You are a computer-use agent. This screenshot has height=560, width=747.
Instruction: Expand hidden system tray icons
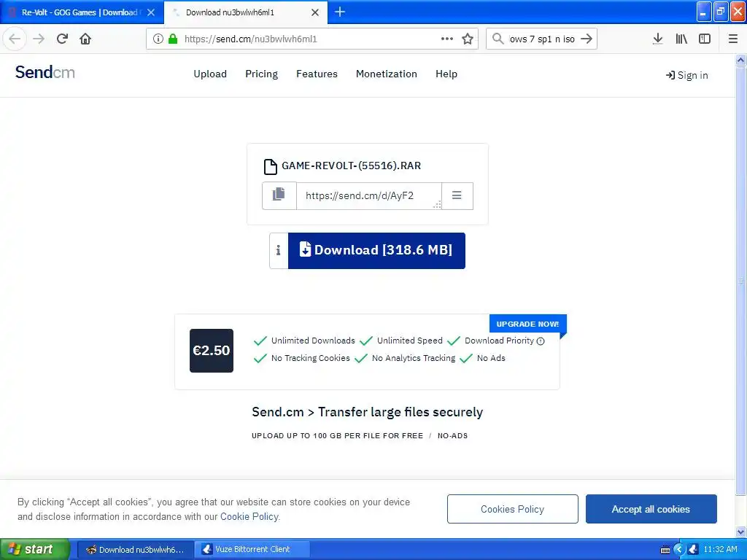pyautogui.click(x=679, y=550)
